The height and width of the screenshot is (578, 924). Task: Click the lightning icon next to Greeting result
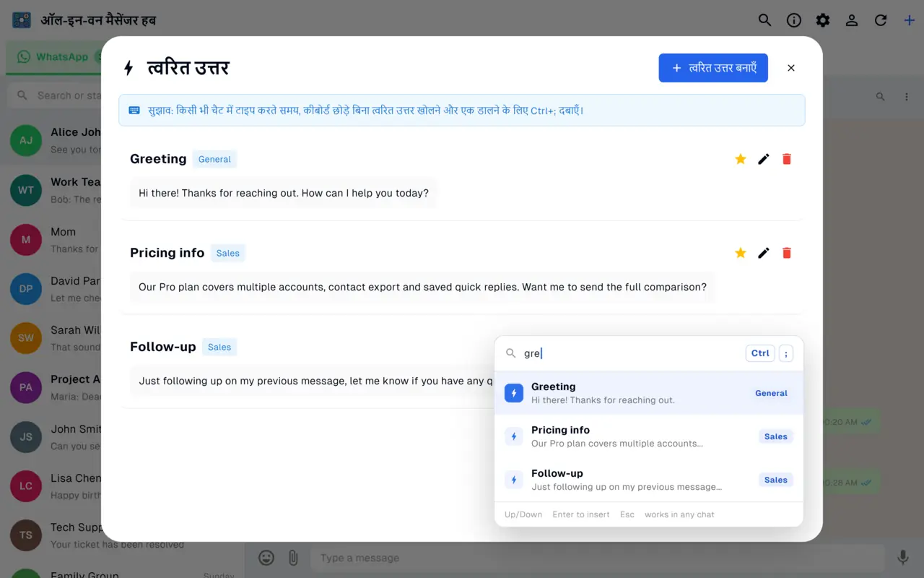[x=514, y=393]
